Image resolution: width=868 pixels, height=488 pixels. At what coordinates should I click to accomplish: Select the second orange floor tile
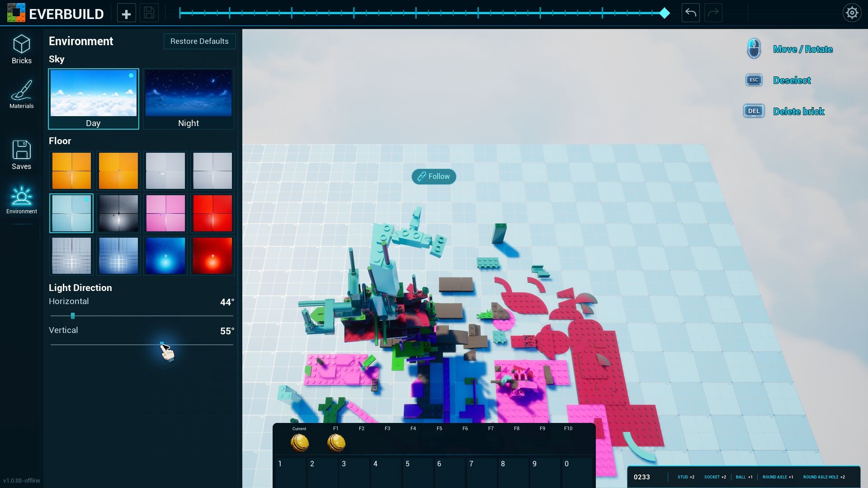click(118, 171)
